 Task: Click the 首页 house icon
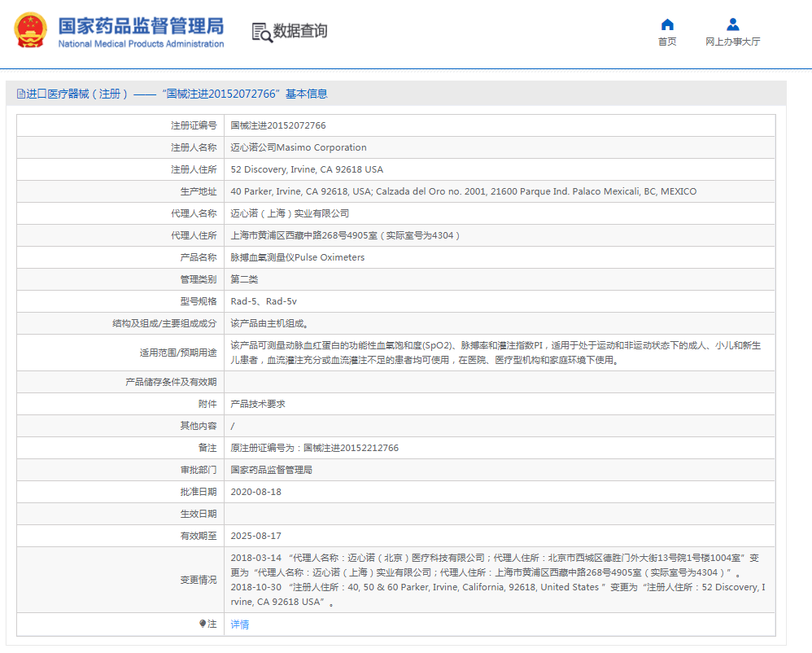click(667, 24)
